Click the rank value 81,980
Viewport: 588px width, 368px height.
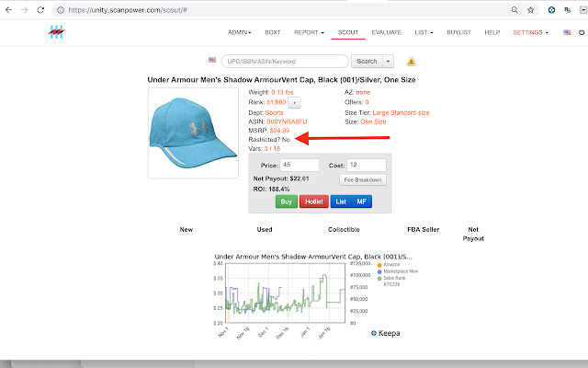(276, 102)
